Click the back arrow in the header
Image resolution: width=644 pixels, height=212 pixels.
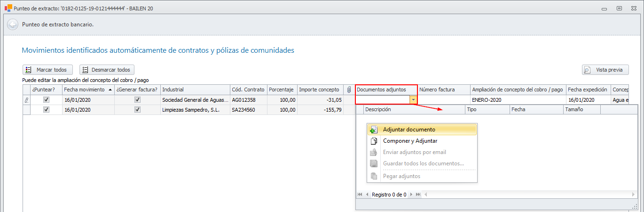click(13, 24)
